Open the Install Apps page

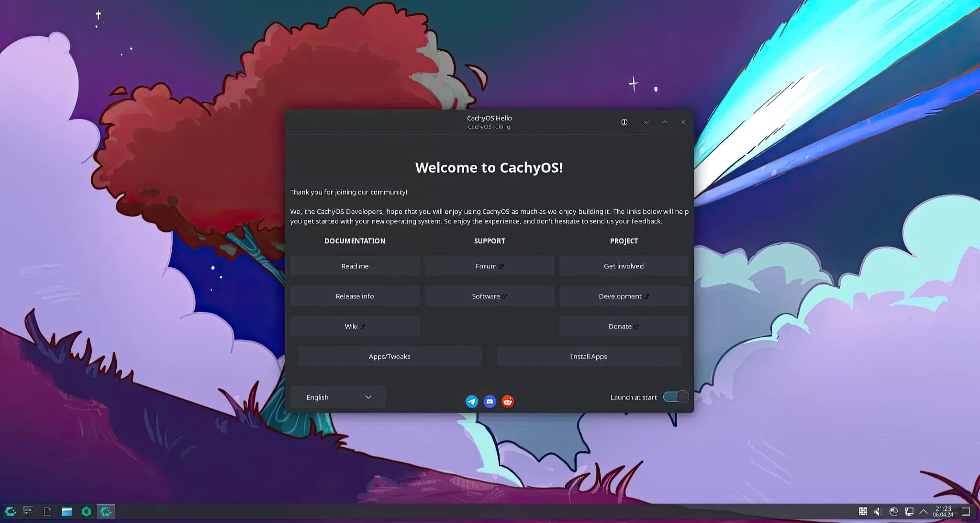(589, 356)
